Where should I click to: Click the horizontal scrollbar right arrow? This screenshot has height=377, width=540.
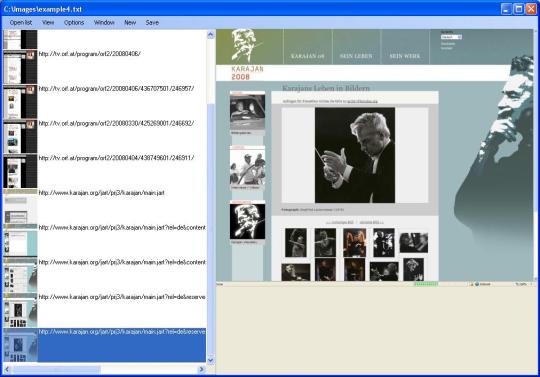(x=202, y=369)
